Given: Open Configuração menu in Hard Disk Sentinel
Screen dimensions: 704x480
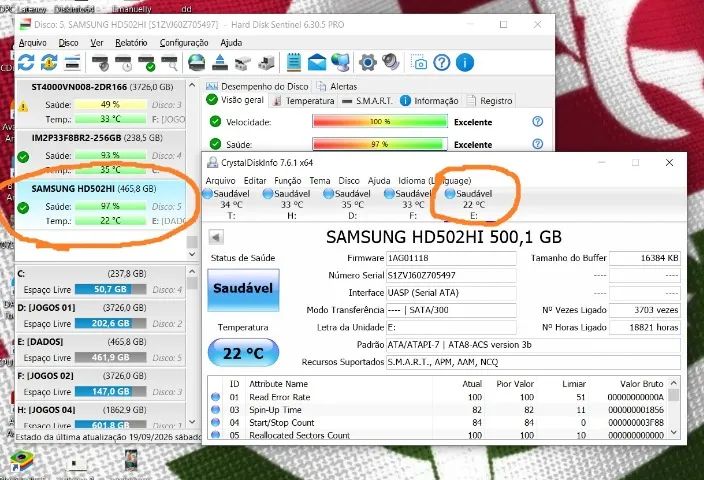Looking at the screenshot, I should [184, 43].
